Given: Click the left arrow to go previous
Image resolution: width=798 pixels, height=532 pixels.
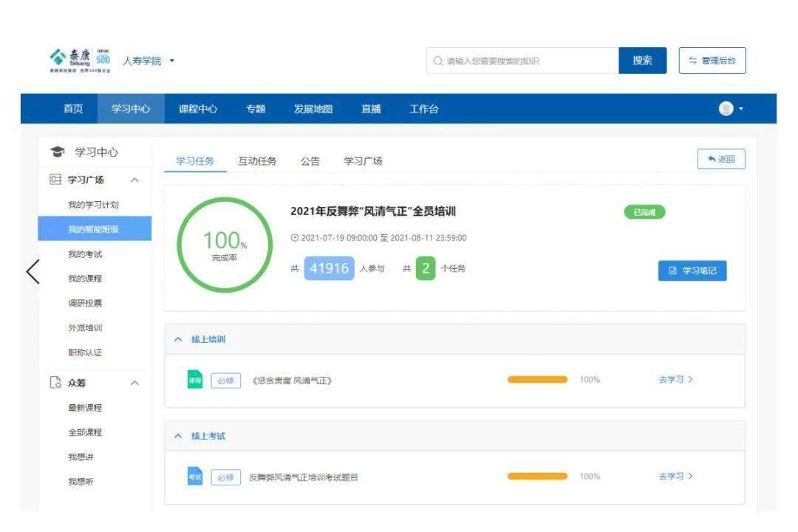Looking at the screenshot, I should [33, 271].
